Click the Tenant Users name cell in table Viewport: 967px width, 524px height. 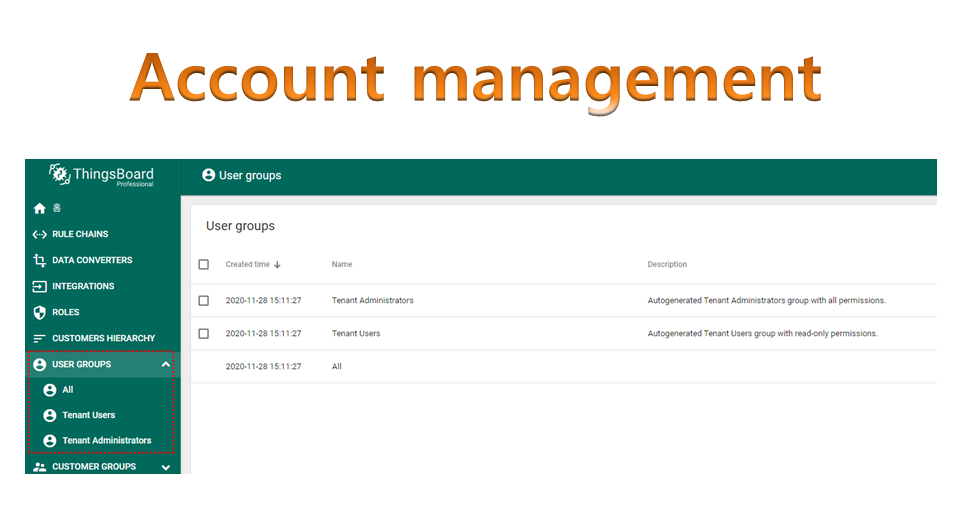(x=356, y=334)
